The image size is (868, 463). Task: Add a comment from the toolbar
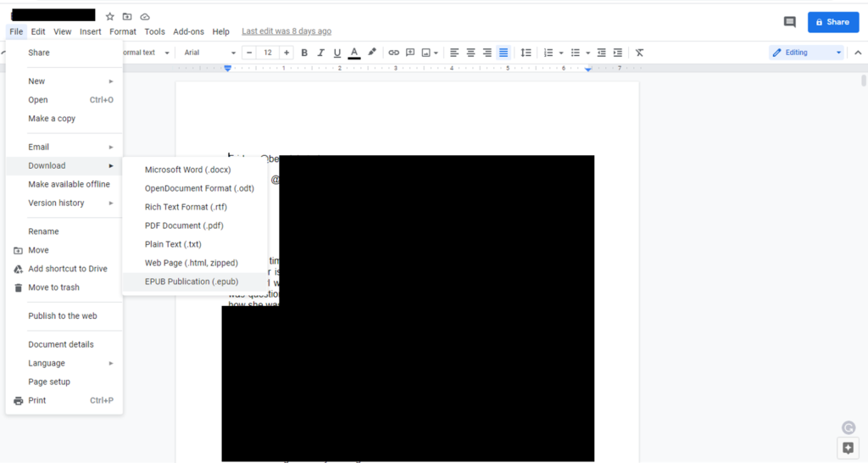click(x=410, y=53)
